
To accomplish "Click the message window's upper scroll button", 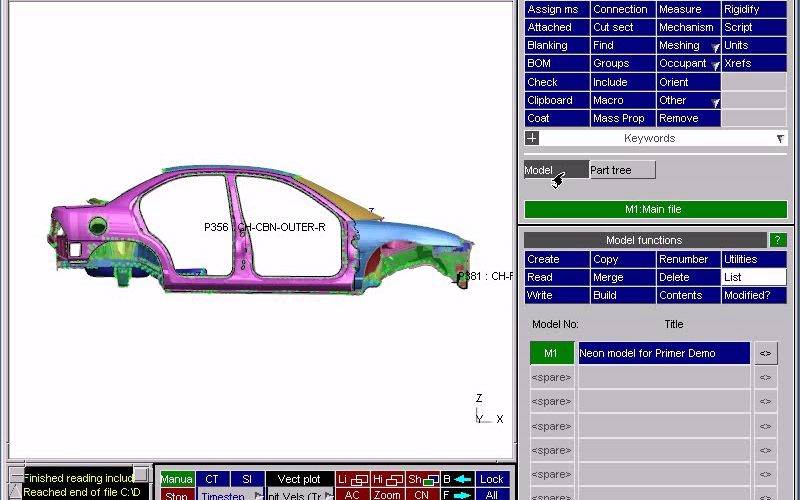I will click(16, 475).
